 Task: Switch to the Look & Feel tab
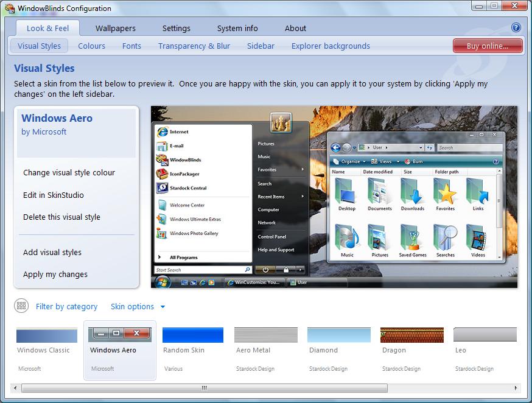(47, 28)
